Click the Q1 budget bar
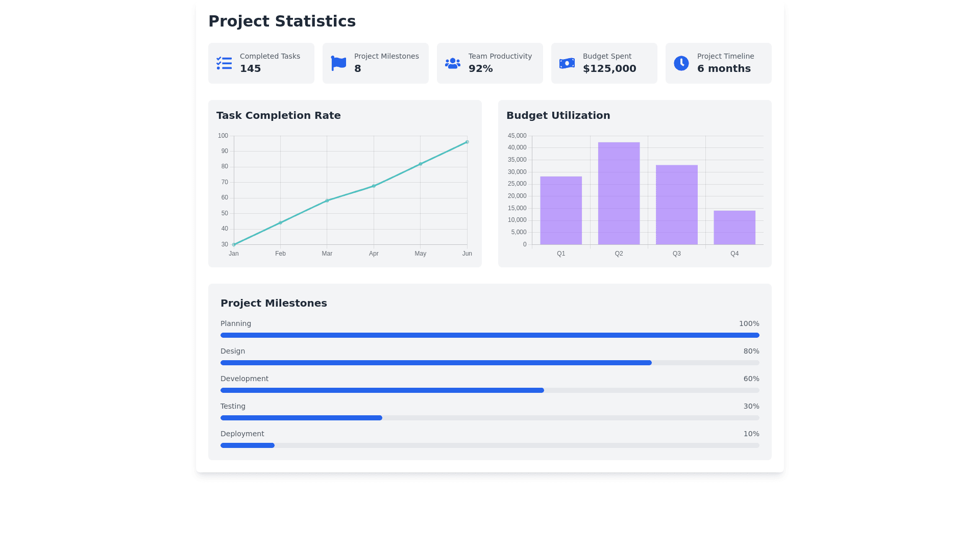 click(561, 210)
